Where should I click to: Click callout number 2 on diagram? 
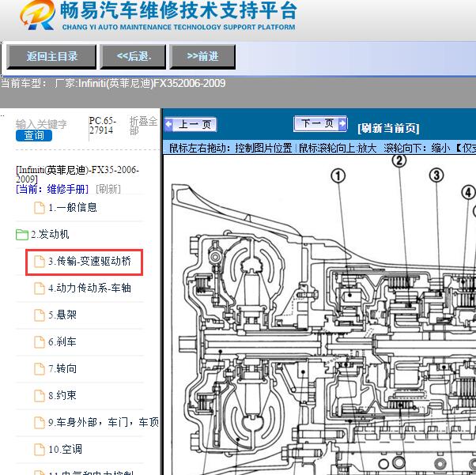coord(399,160)
